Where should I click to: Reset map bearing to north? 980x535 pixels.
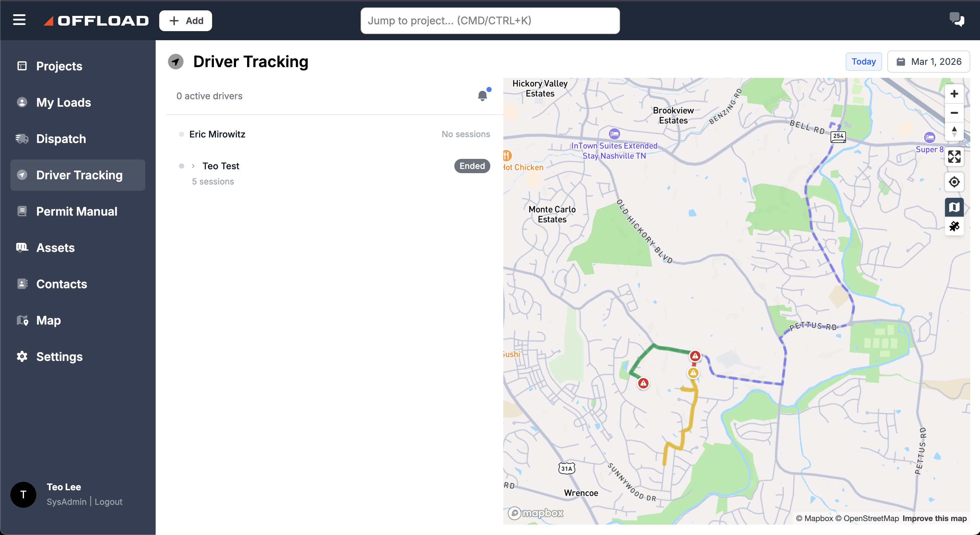point(954,132)
